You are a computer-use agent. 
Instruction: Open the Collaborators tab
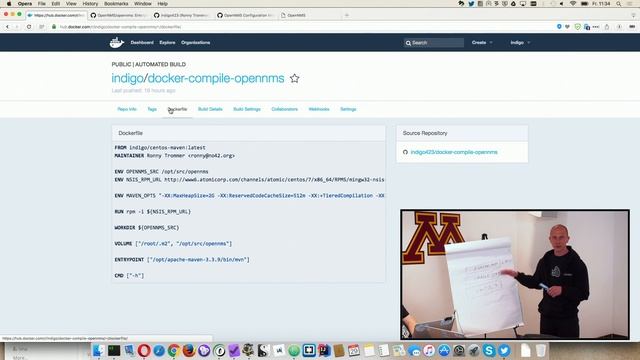[x=284, y=109]
